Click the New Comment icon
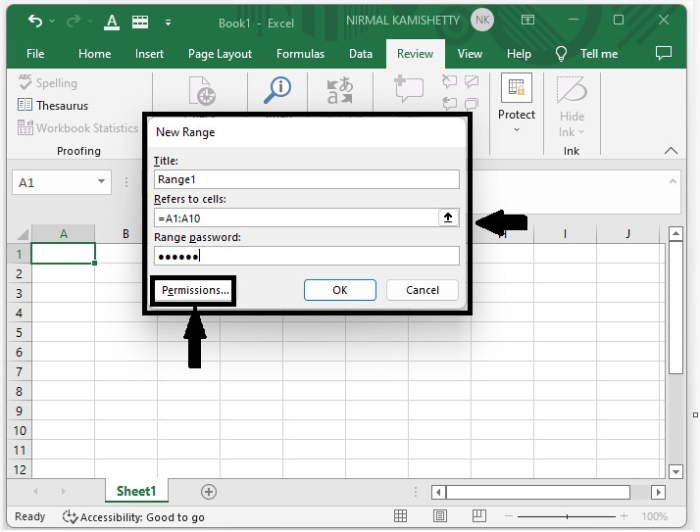Image resolution: width=700 pixels, height=532 pixels. [x=408, y=88]
